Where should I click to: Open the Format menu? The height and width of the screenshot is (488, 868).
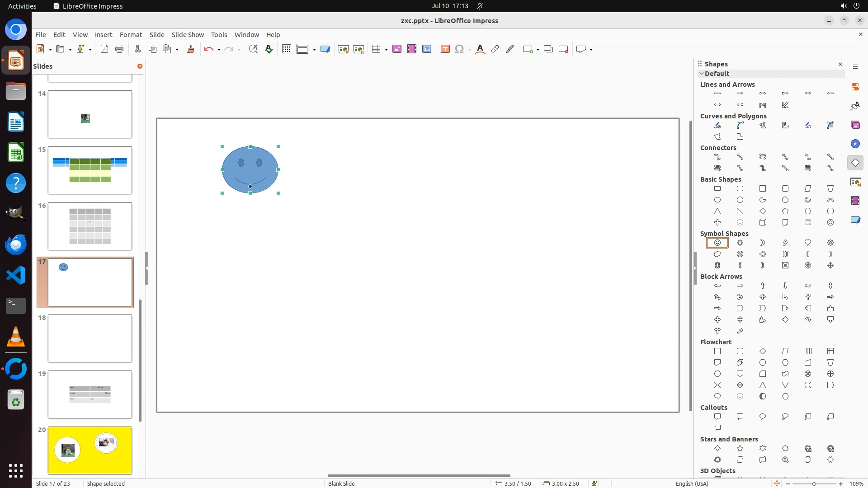(131, 35)
